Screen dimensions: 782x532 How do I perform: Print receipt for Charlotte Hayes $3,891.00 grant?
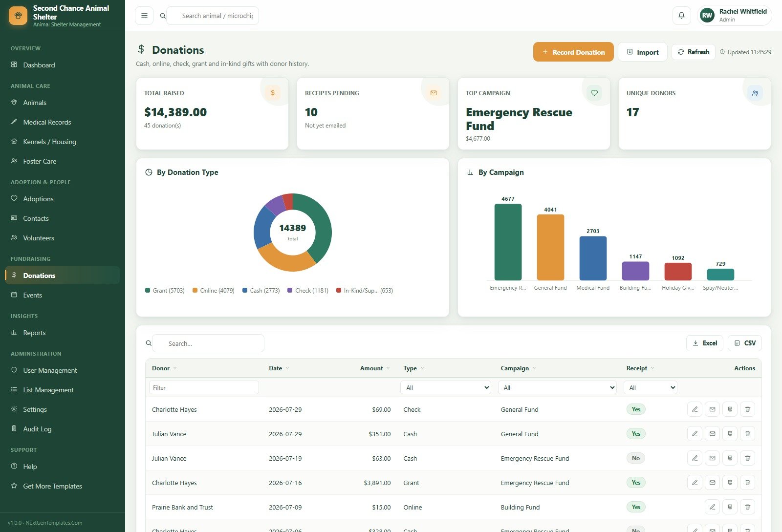tap(730, 483)
